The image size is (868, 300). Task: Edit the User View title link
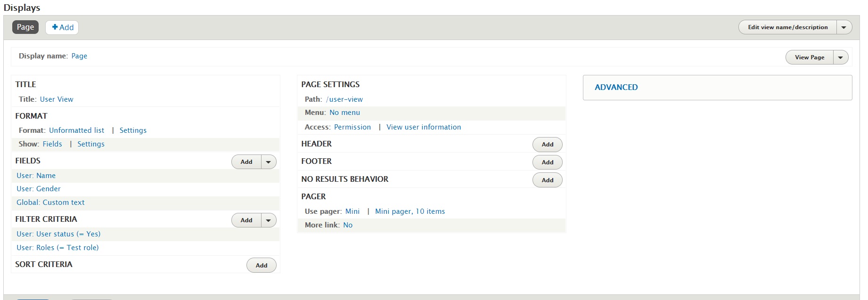coord(57,99)
